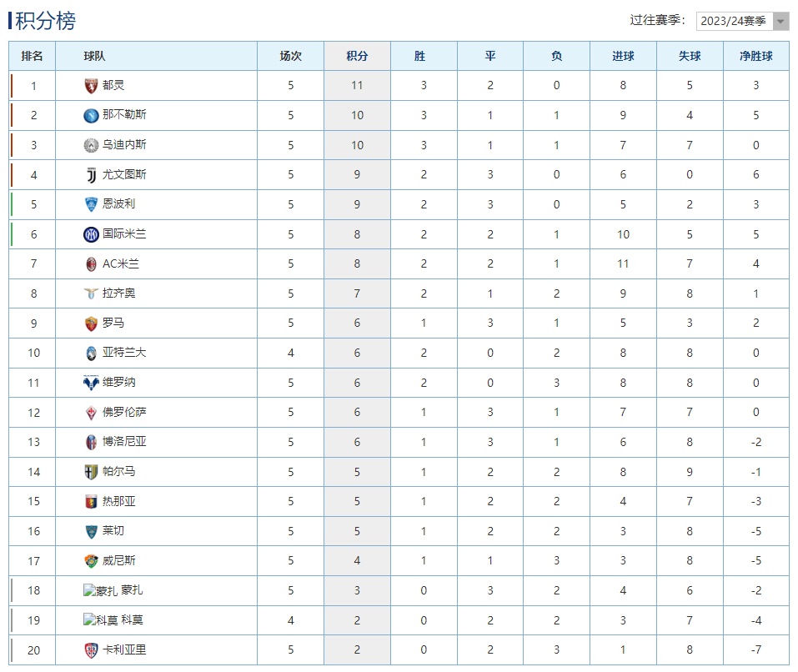Click the AC Milan (AC米兰) crest icon

[91, 263]
